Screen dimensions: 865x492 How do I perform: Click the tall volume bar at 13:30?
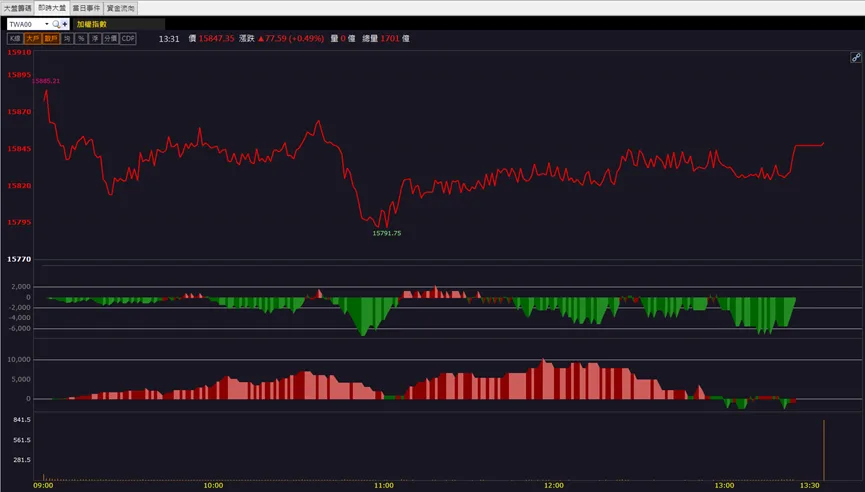click(824, 450)
